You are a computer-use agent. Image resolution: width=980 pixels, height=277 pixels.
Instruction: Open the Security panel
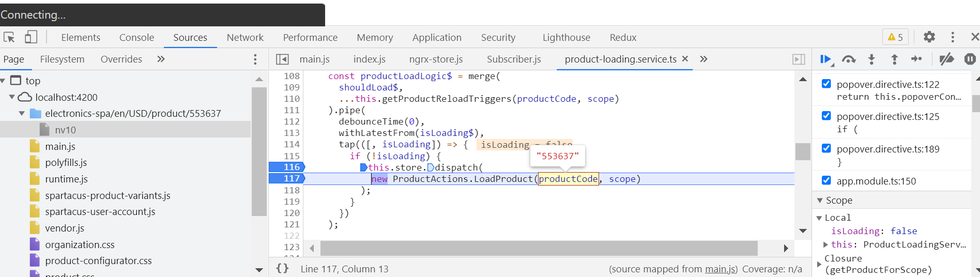click(498, 37)
